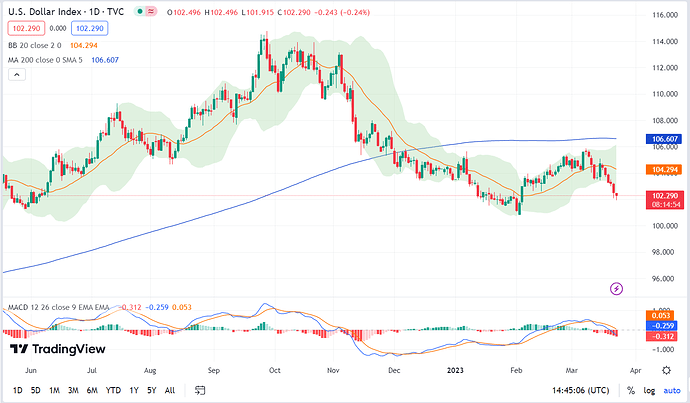Select the MA 200 close 0 SMA 5 legend
The width and height of the screenshot is (690, 403).
click(45, 60)
